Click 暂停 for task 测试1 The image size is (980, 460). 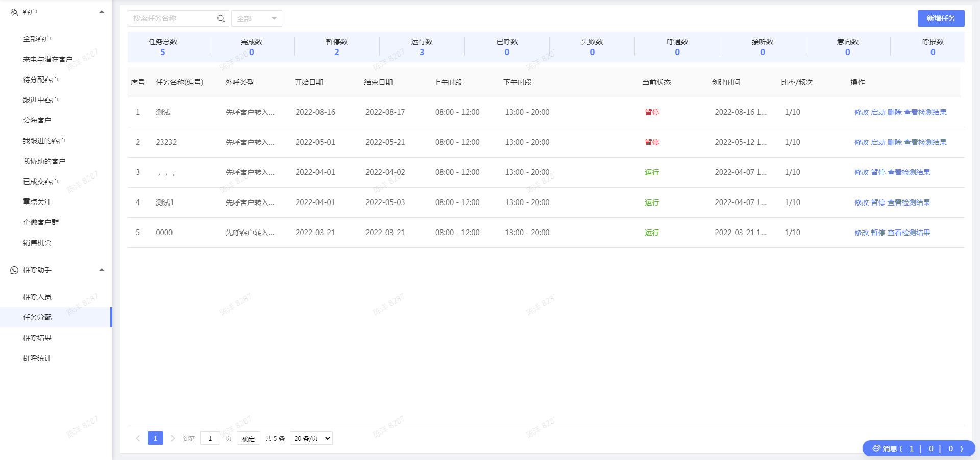878,202
